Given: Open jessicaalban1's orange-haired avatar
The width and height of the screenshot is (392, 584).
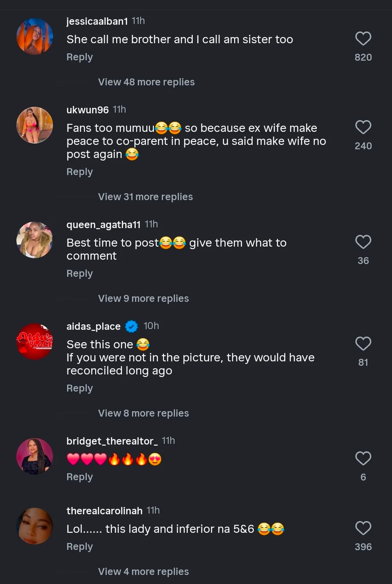Looking at the screenshot, I should coord(35,37).
